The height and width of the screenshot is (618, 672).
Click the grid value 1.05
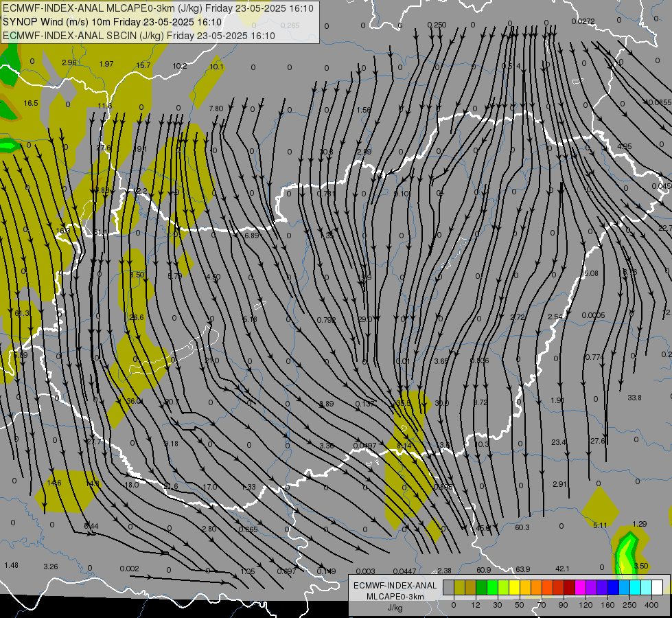click(248, 571)
